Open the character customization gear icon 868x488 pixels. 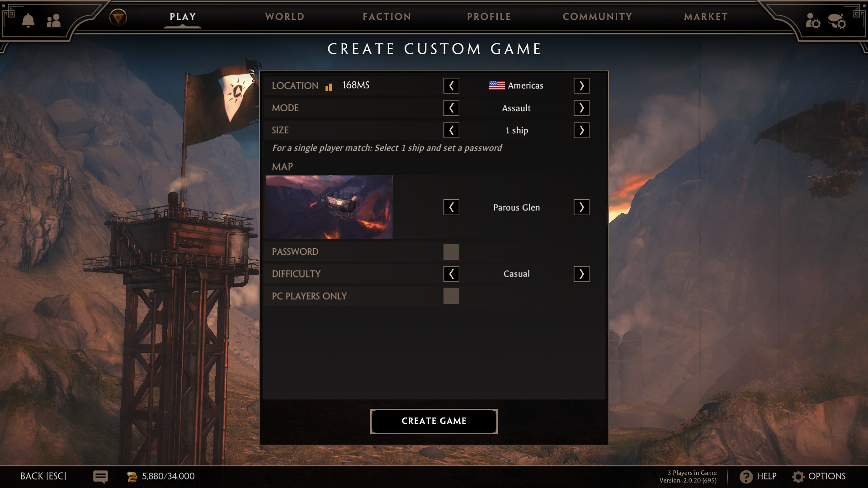[x=812, y=20]
